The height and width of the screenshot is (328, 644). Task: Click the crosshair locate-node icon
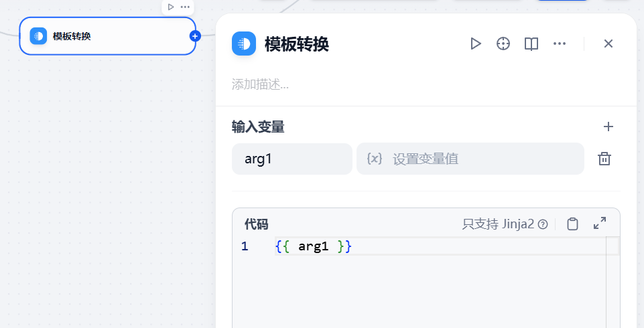[503, 44]
